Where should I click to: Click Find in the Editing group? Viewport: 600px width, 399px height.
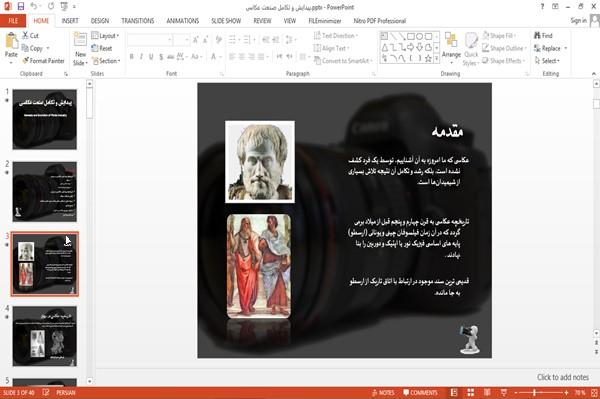pyautogui.click(x=543, y=36)
